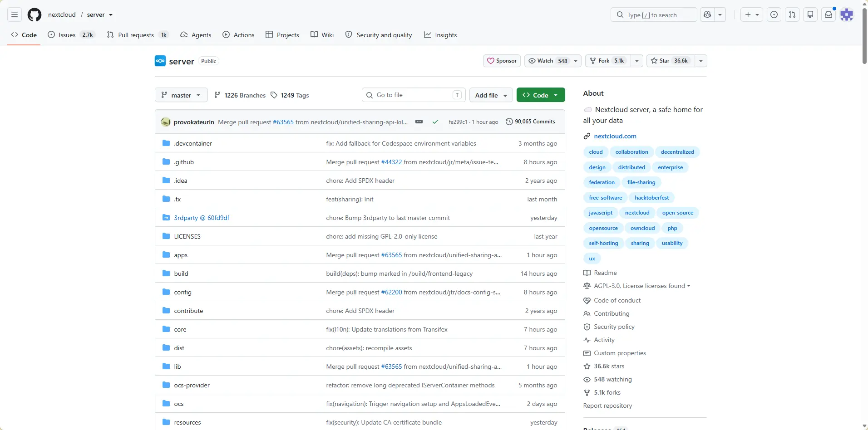Image resolution: width=868 pixels, height=430 pixels.
Task: Open the issues icon in the header
Action: click(x=774, y=15)
